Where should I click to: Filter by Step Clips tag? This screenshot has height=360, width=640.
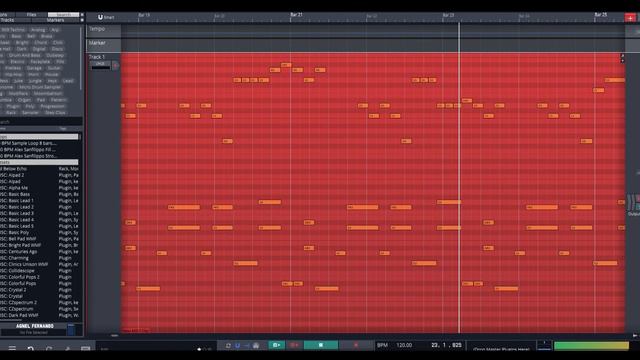(x=55, y=113)
